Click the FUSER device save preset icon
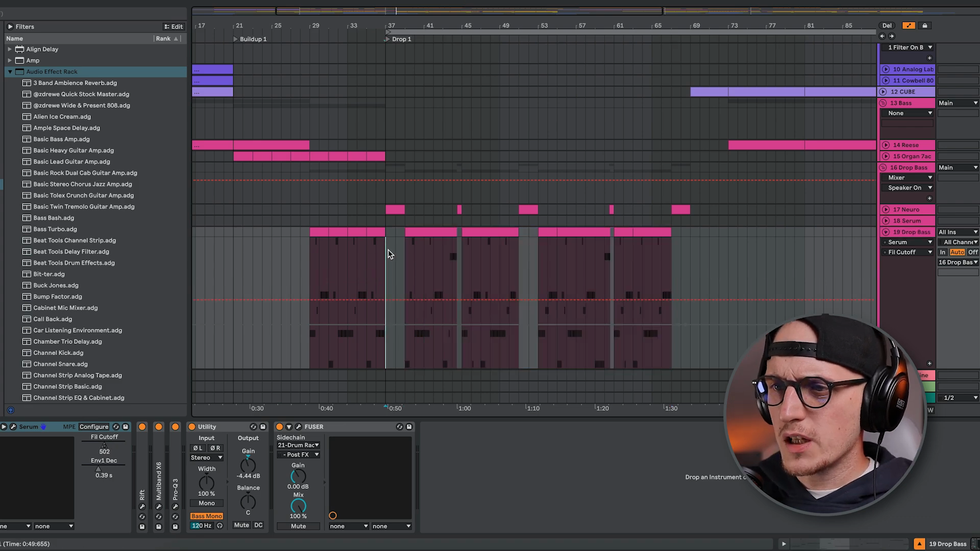 [x=409, y=427]
